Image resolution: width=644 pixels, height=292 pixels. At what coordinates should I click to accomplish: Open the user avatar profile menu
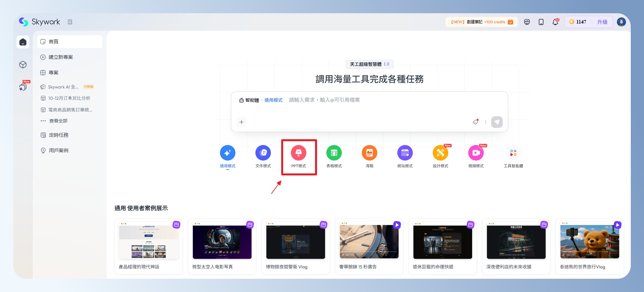pos(621,22)
